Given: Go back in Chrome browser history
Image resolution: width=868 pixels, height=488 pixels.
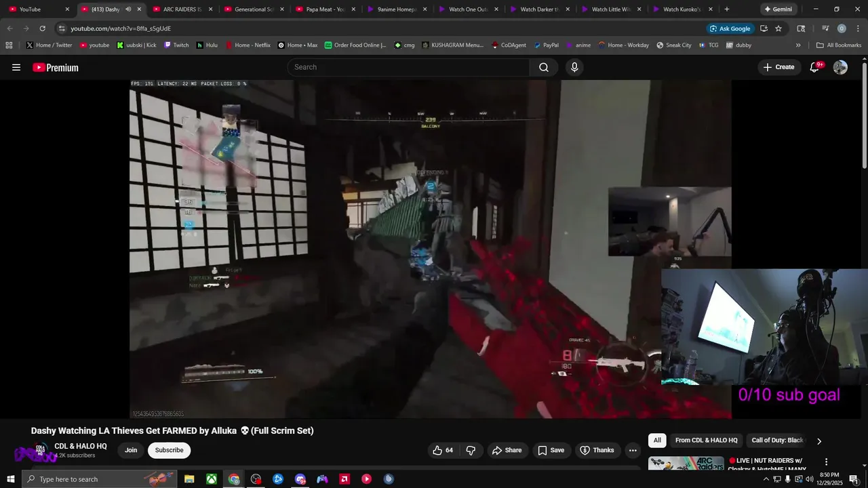Looking at the screenshot, I should click(x=9, y=28).
